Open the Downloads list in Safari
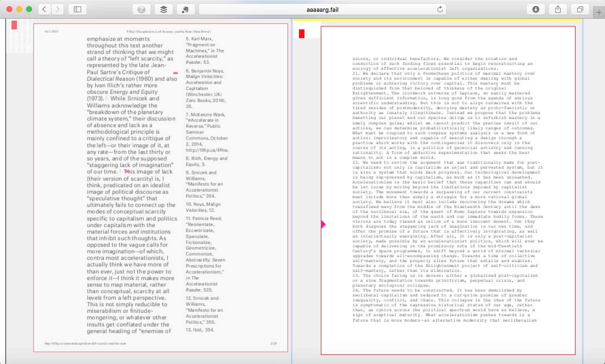605x364 pixels. [536, 9]
